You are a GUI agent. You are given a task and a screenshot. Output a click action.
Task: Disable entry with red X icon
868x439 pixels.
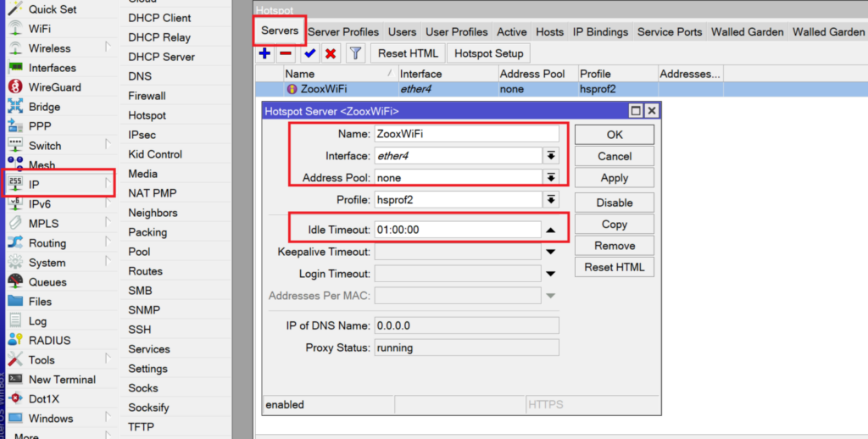coord(331,53)
